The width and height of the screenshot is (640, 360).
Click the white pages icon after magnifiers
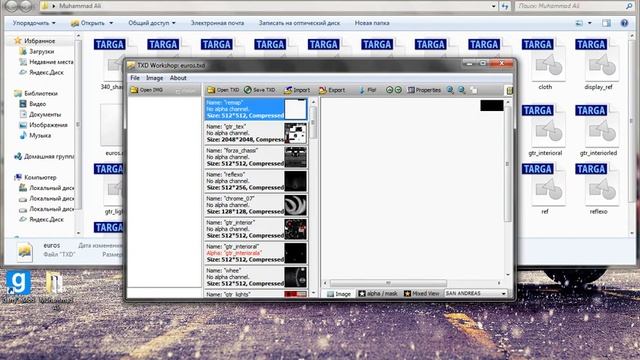click(x=473, y=90)
